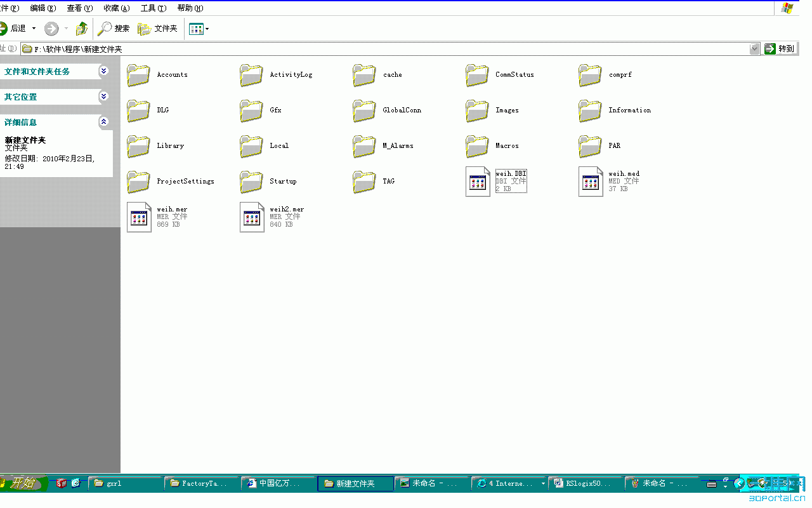This screenshot has height=508, width=812.
Task: Open the 工具(T) menu
Action: (x=154, y=8)
